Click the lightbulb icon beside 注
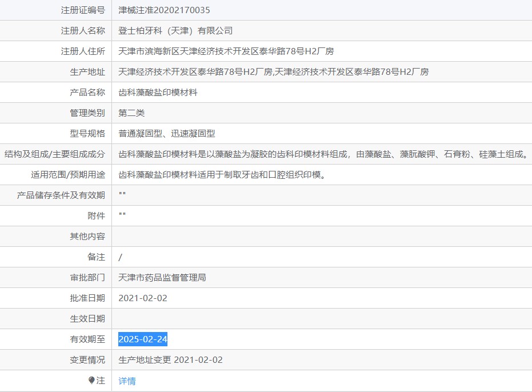532x392 pixels. point(91,380)
